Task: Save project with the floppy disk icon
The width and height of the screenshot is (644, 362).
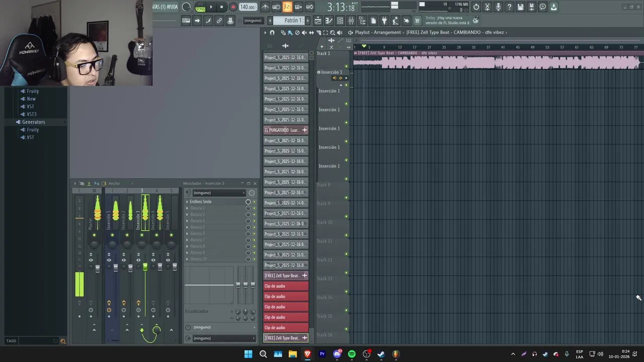Action: [x=520, y=7]
